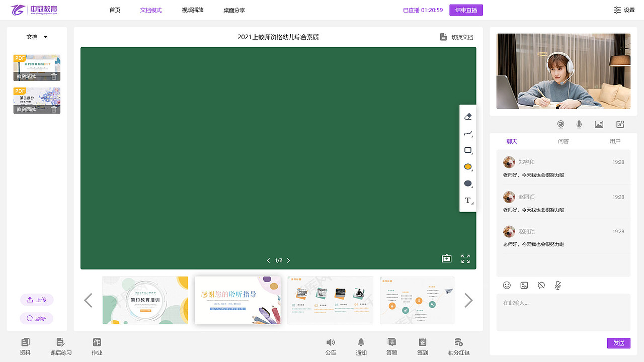Click the 发送 send message button
Screen dimensions: 644x362
[x=618, y=343]
